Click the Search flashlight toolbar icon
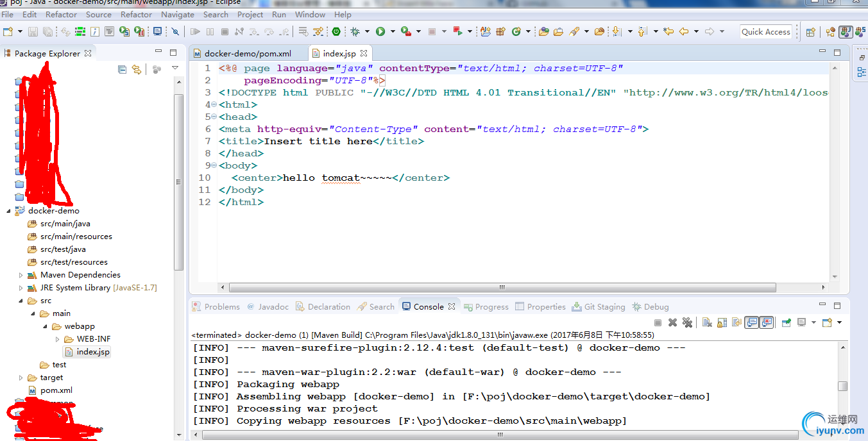Image resolution: width=868 pixels, height=441 pixels. click(574, 31)
